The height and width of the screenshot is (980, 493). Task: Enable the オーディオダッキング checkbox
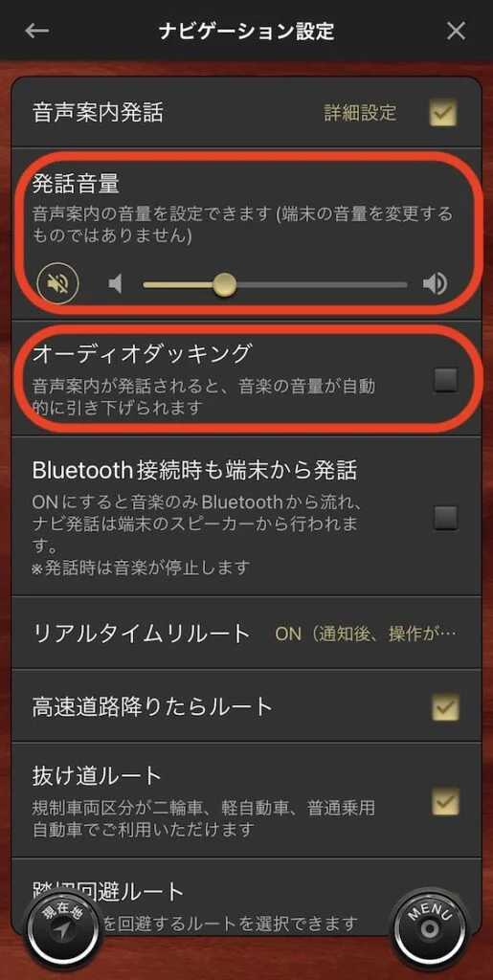(445, 379)
